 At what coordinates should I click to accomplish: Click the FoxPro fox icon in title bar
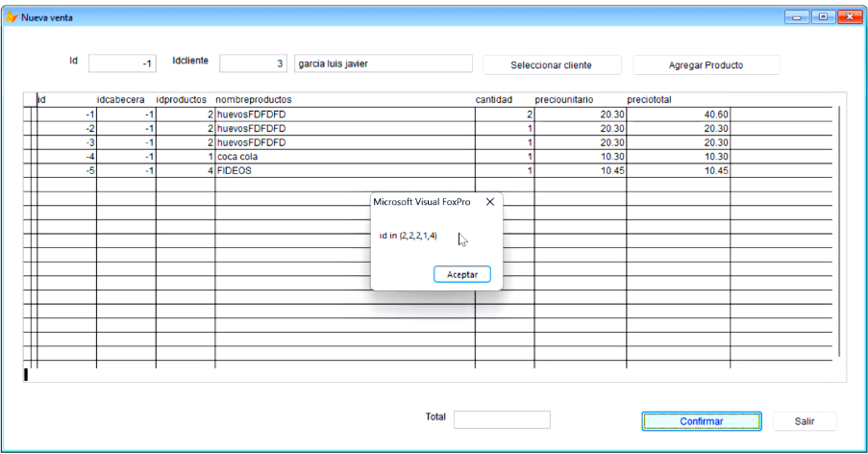coord(12,17)
